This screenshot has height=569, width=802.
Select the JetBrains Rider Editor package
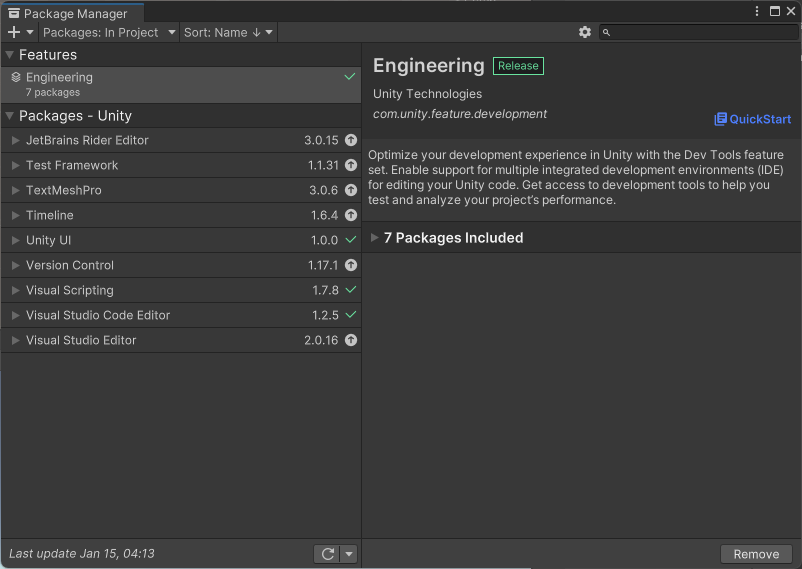181,140
